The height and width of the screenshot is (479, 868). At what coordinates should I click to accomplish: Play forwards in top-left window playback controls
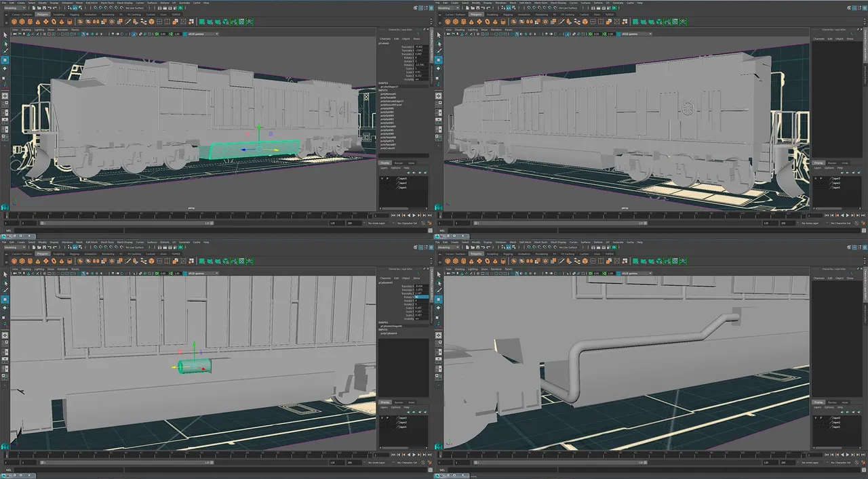pyautogui.click(x=414, y=215)
